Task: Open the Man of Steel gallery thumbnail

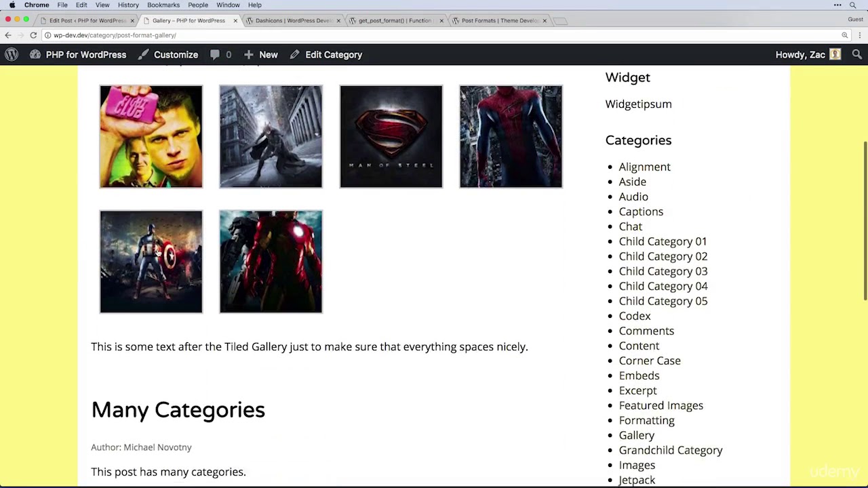Action: click(391, 136)
